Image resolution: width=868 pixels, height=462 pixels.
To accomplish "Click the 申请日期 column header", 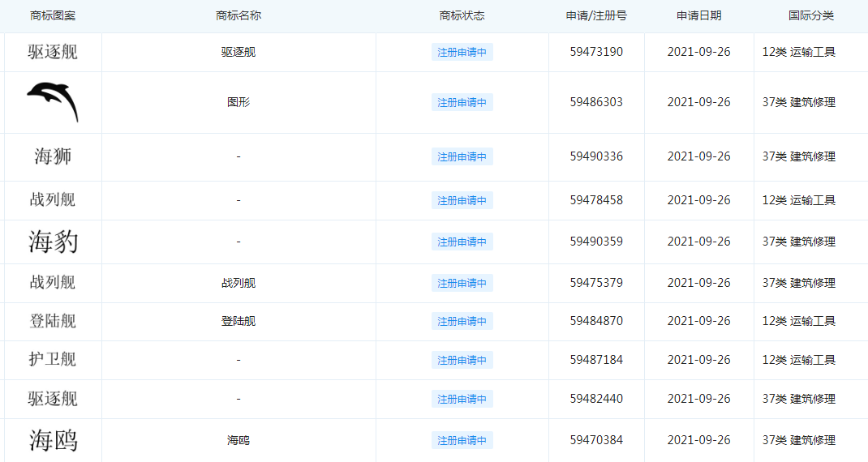I will click(x=698, y=15).
